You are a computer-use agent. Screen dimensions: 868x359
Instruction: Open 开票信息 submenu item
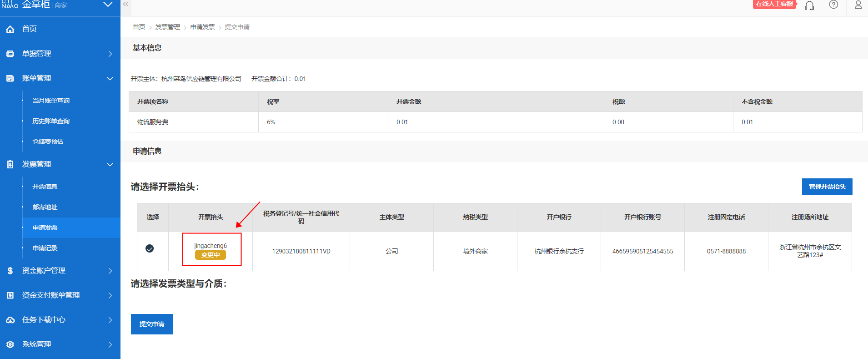tap(45, 187)
